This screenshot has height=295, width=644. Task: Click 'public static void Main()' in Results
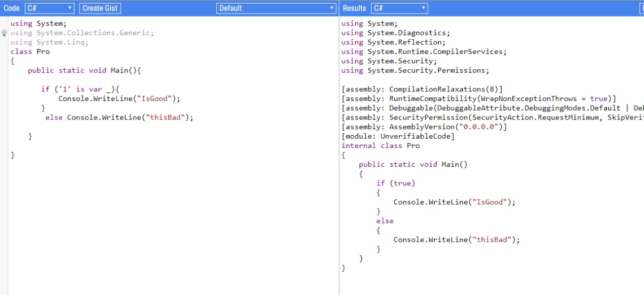tap(413, 164)
